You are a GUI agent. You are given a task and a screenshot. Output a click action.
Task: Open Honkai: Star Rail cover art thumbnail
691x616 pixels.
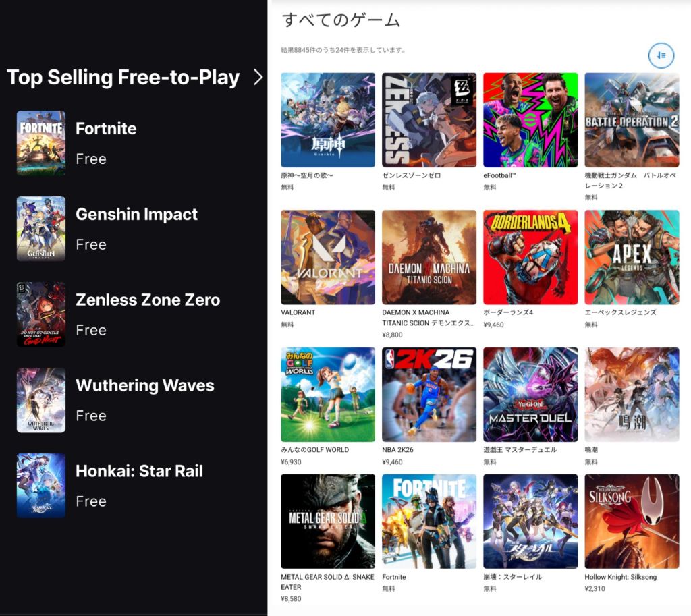pos(41,486)
